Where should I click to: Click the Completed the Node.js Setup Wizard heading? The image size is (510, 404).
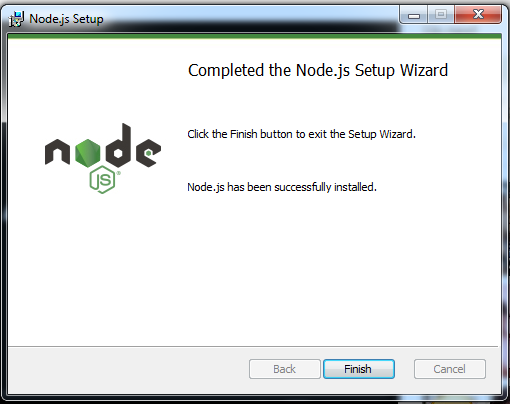(318, 70)
